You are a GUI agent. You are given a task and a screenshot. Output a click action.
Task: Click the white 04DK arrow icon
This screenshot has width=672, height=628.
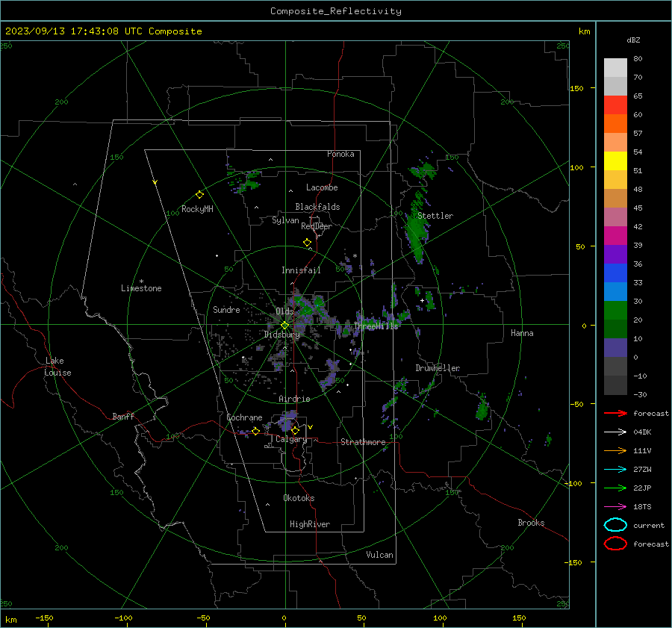point(615,432)
